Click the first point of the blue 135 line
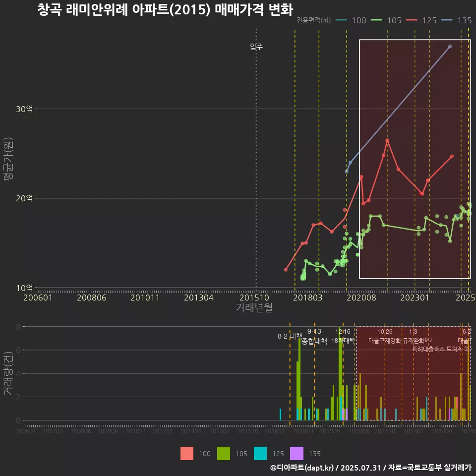Screen dimensions: 476x476 tap(347, 172)
